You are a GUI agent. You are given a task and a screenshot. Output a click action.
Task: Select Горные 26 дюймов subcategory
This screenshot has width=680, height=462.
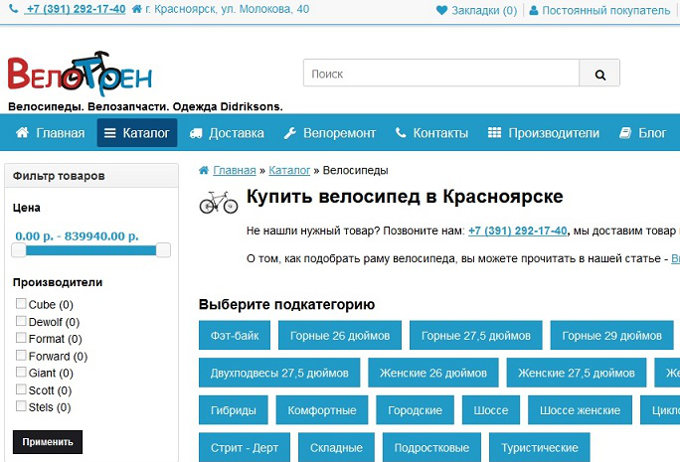click(340, 335)
